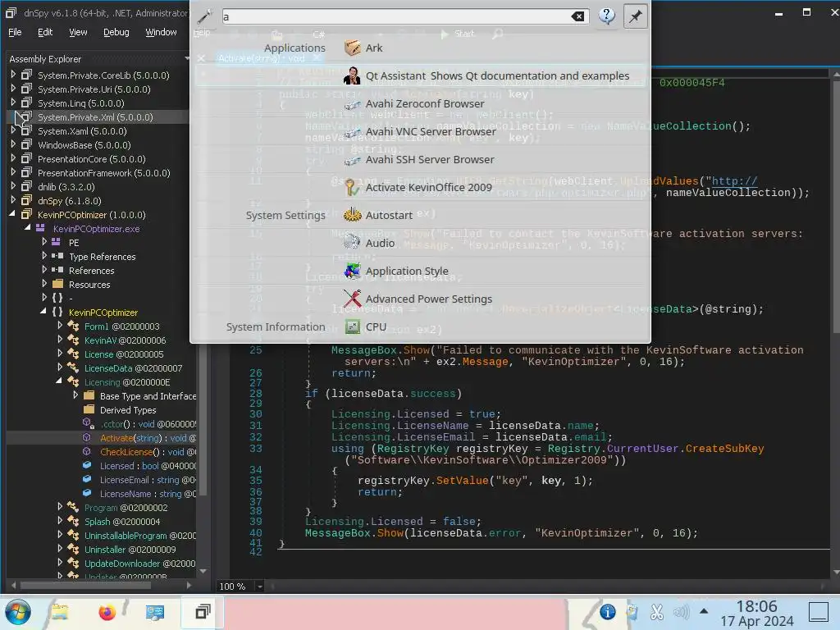Select KevinPCOptimizer.exe module
Viewport: 840px width, 630px height.
pos(97,229)
